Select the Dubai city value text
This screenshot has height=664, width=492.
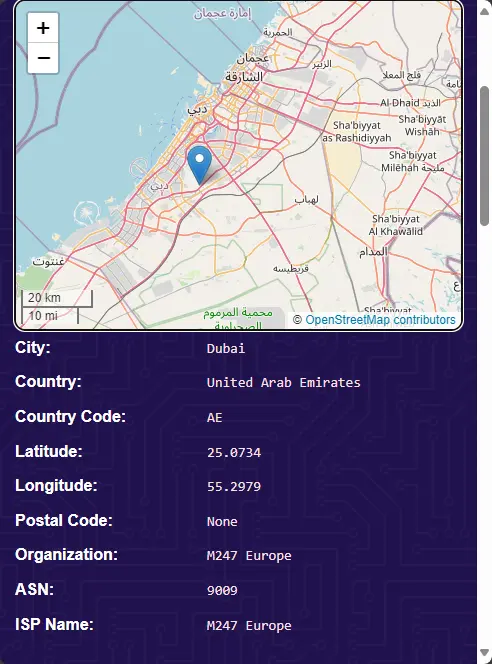coord(226,349)
